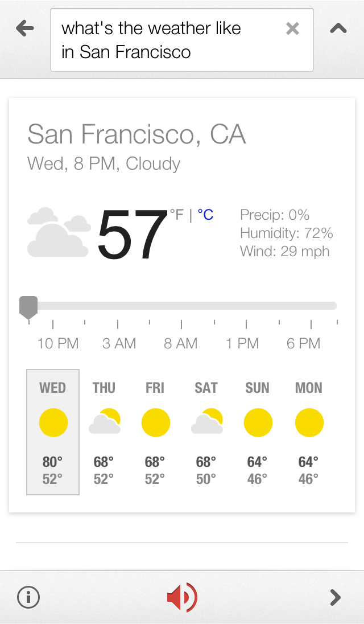Screen dimensions: 364x624
Task: Clear the search query with the X
Action: click(292, 28)
